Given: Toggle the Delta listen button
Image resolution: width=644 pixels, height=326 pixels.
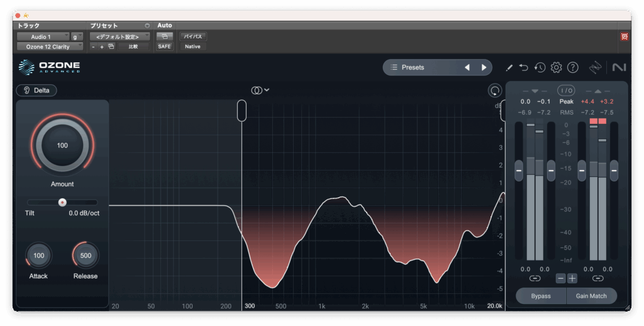Looking at the screenshot, I should tap(36, 90).
